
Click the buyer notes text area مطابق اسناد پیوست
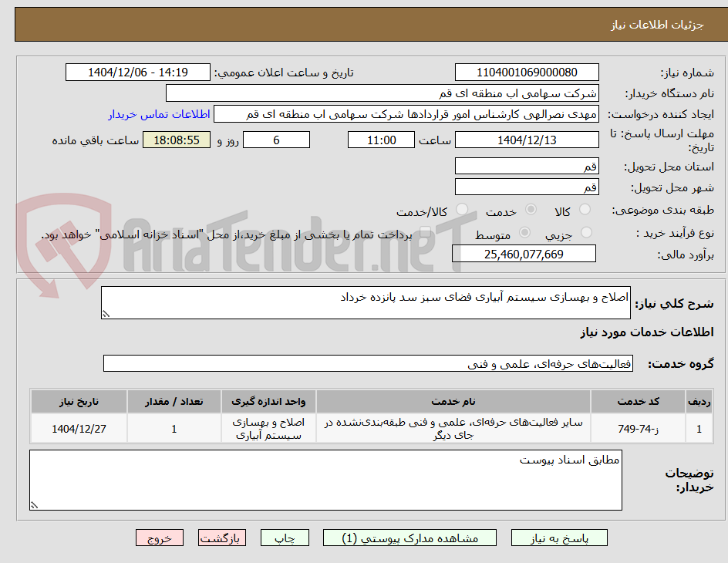pyautogui.click(x=325, y=480)
